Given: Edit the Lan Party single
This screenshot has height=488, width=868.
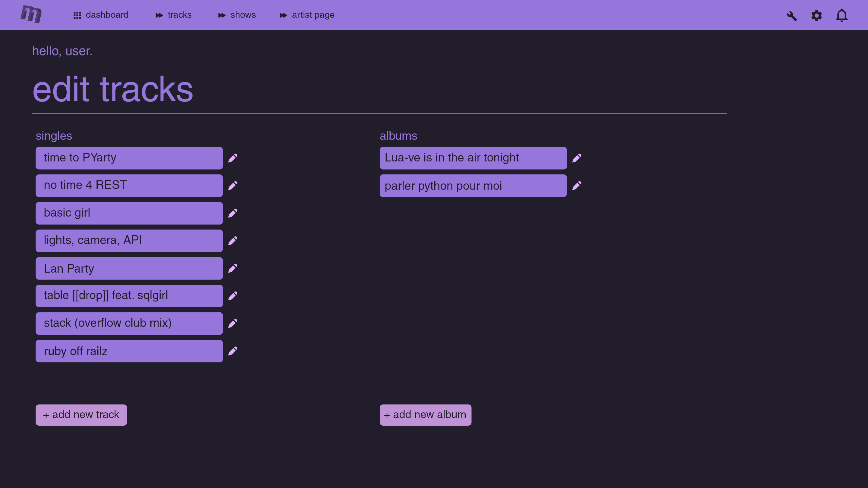Looking at the screenshot, I should click(232, 268).
